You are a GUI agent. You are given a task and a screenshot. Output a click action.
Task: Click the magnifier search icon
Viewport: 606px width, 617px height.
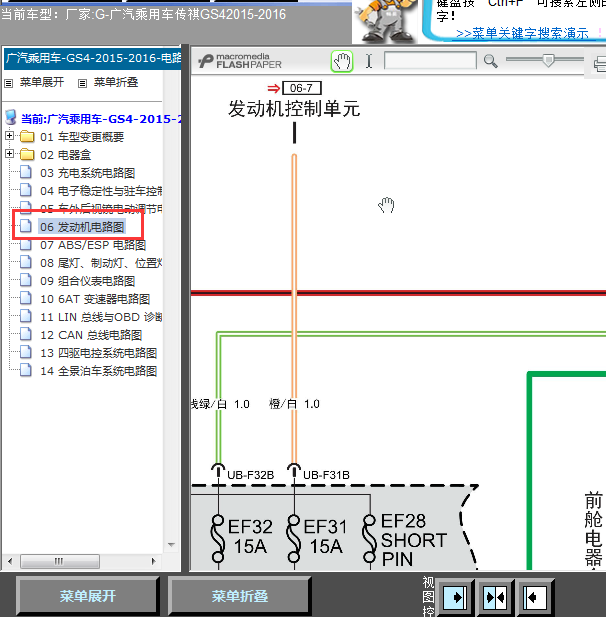point(490,61)
